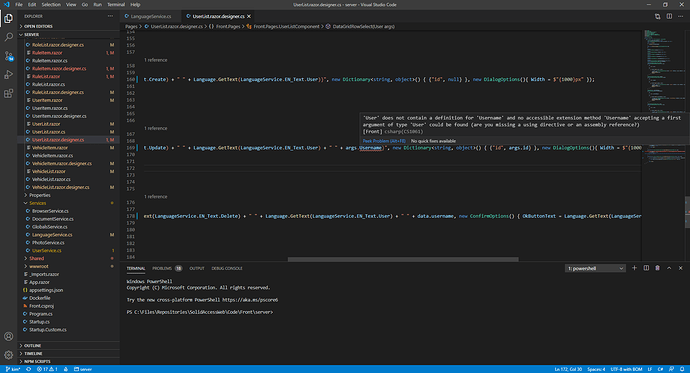The width and height of the screenshot is (690, 373).
Task: Select powershell terminal dropdown
Action: click(x=595, y=268)
